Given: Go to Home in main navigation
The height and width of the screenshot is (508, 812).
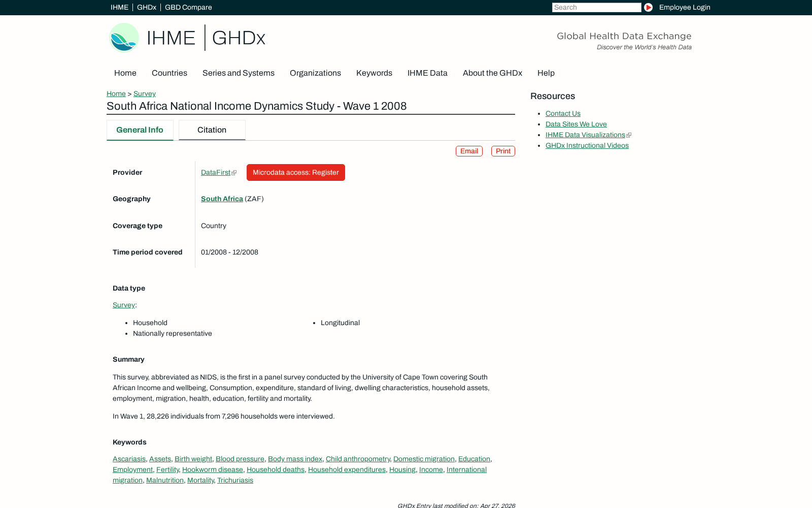Looking at the screenshot, I should pos(125,73).
